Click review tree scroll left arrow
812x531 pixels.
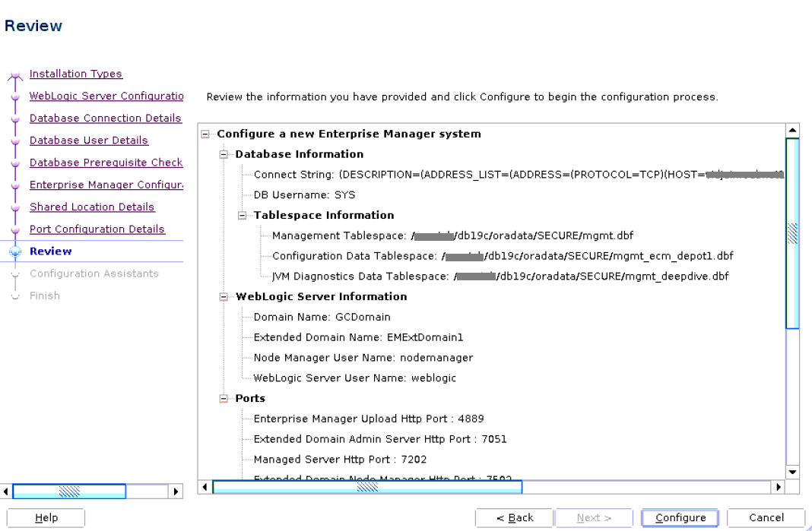point(205,487)
